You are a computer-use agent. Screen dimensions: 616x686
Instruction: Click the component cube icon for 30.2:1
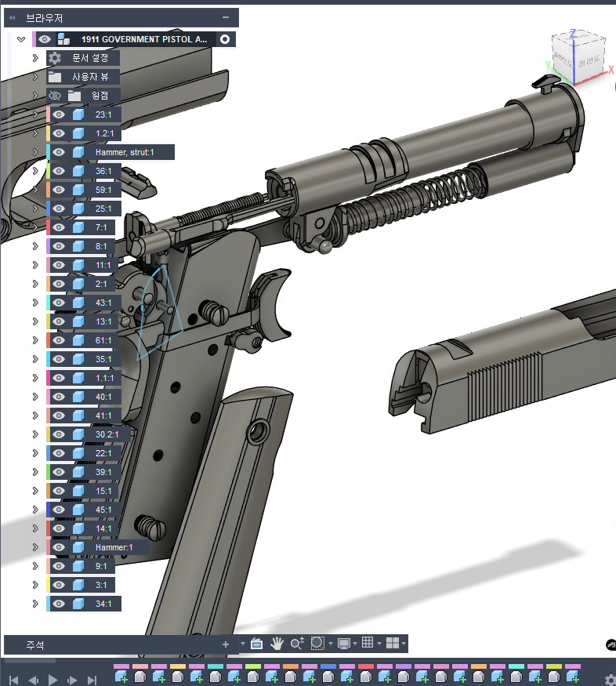(x=78, y=434)
